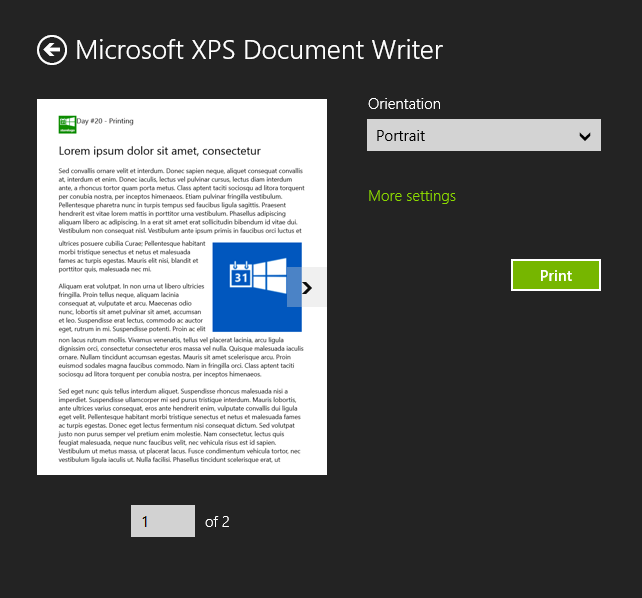The image size is (642, 598).
Task: Focus the page number input field
Action: click(162, 521)
